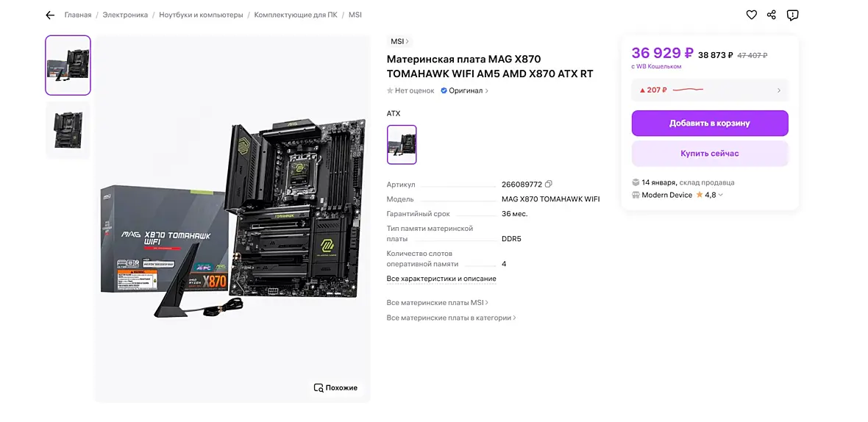Expand the Modern Device seller rating chevron
Viewport: 868px width, 422px height.
pos(720,195)
